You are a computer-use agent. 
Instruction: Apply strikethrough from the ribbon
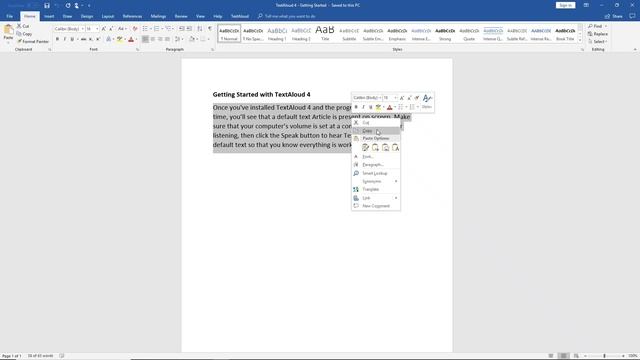83,39
